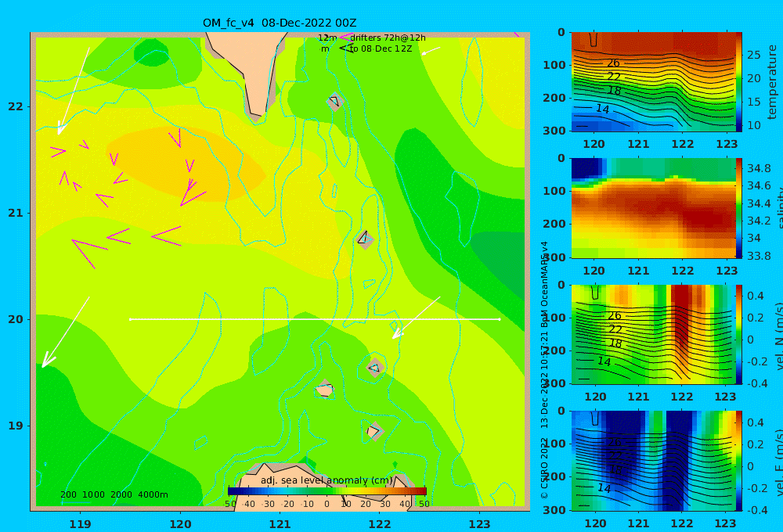Click the vertical "temperature" axis label

(x=772, y=82)
